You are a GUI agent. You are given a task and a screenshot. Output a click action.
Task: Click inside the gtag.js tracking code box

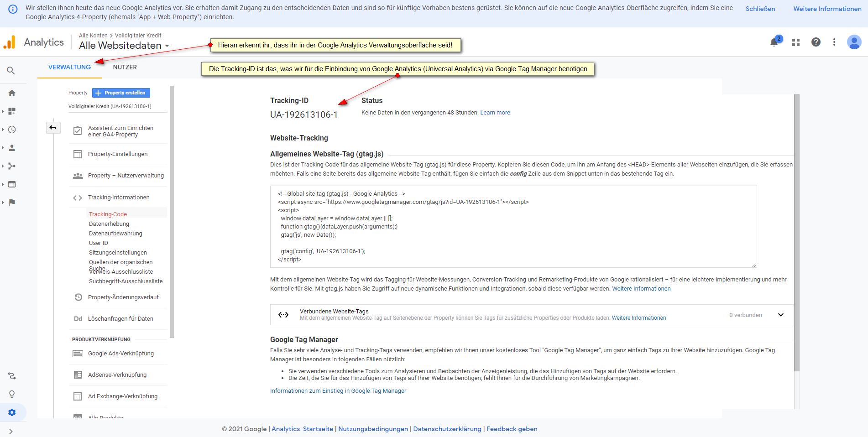point(513,226)
